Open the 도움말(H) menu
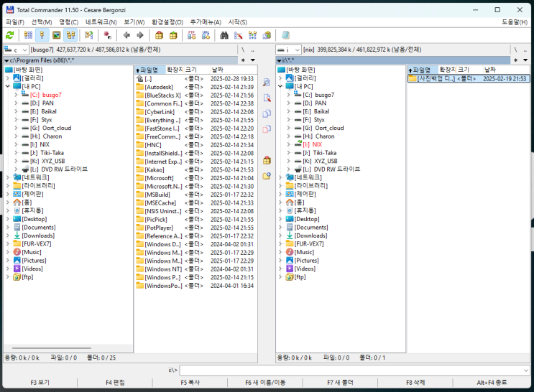534x392 pixels. click(515, 22)
